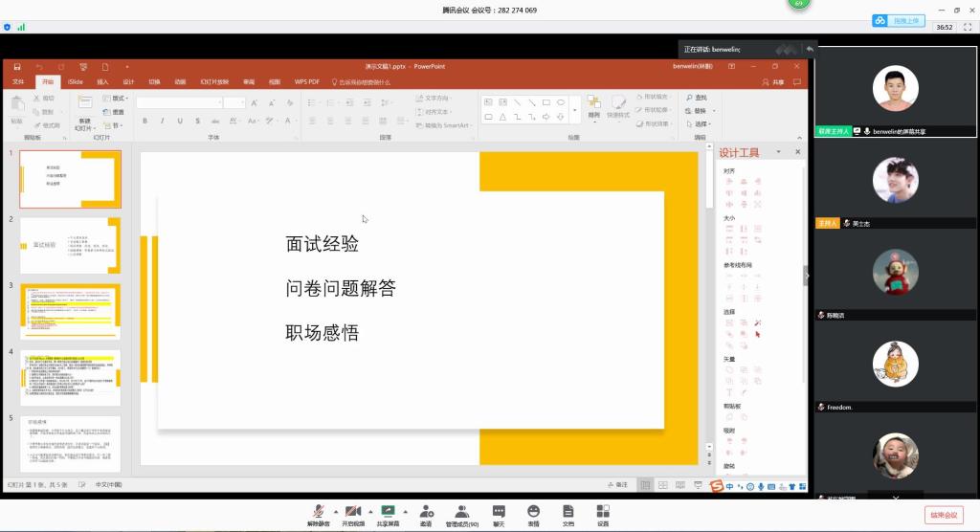Open the 文档 documents icon
This screenshot has height=532, width=980.
568,512
